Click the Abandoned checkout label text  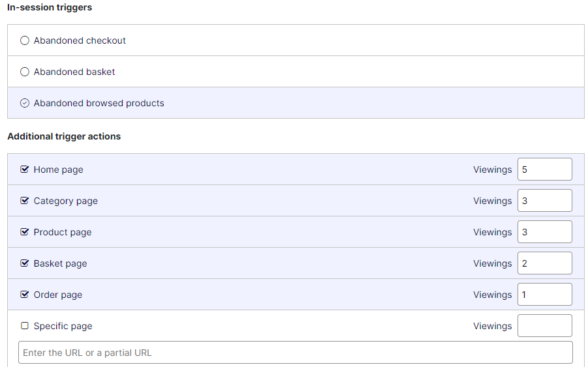click(x=80, y=40)
